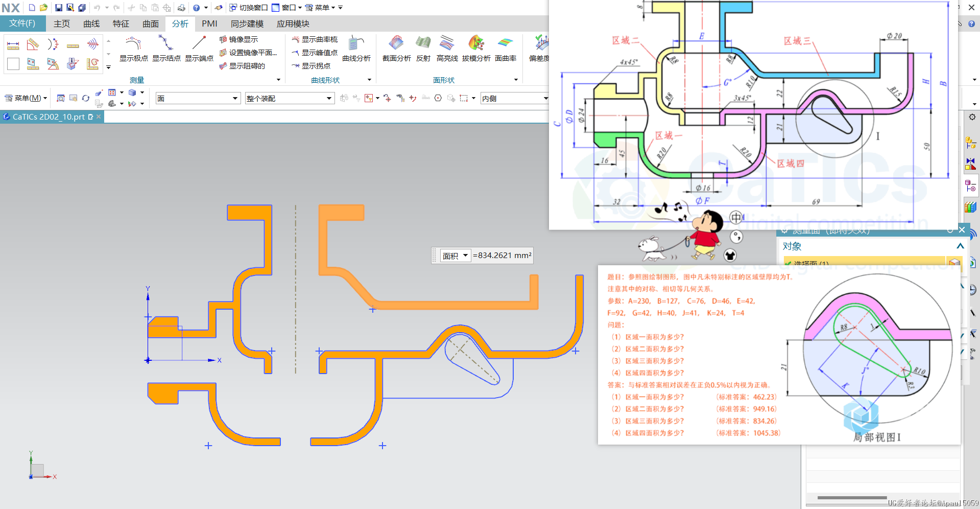Collapse the 对象 section in dialog

(x=960, y=246)
